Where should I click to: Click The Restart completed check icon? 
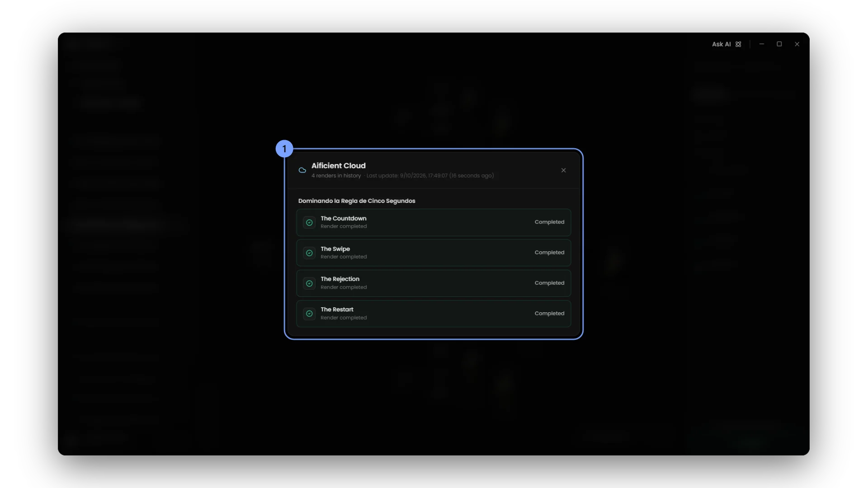(x=309, y=314)
